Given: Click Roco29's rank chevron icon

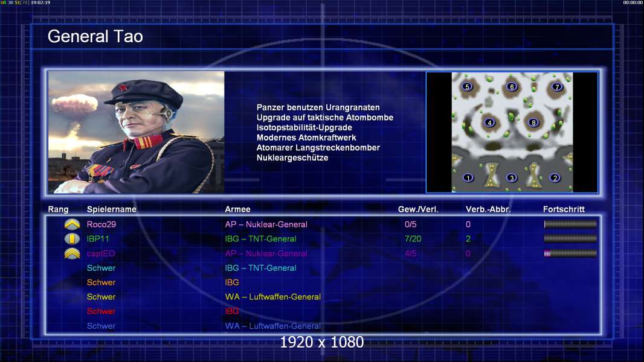Looking at the screenshot, I should tap(72, 224).
